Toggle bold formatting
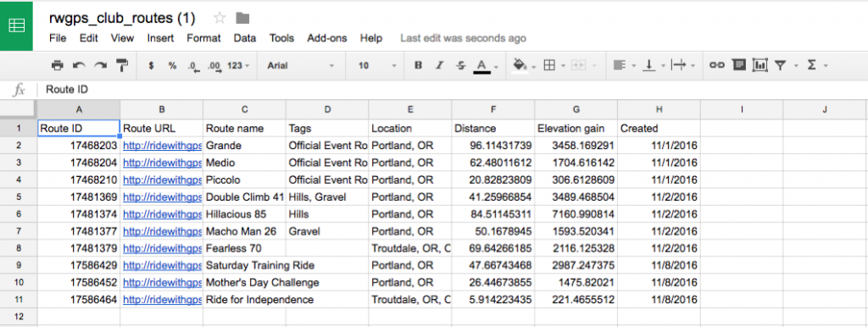Image resolution: width=868 pixels, height=327 pixels. (419, 65)
